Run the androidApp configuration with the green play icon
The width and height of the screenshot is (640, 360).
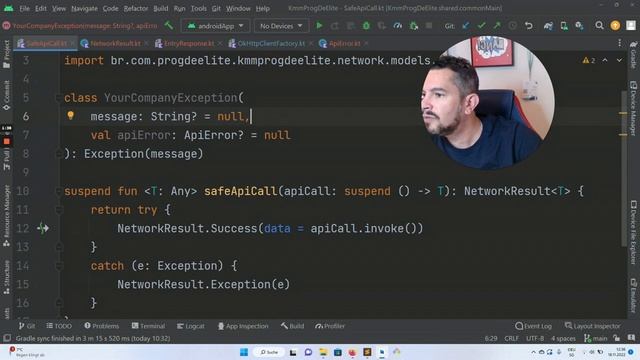319,26
